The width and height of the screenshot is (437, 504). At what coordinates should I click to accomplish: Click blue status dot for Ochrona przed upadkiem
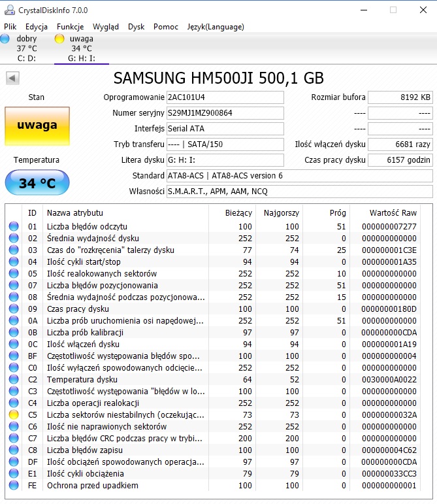click(x=14, y=485)
